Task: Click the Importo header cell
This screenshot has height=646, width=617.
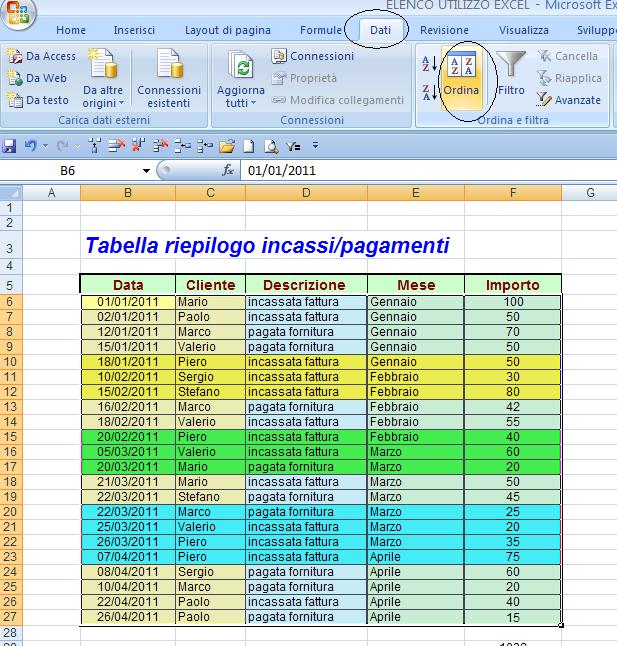Action: coord(513,285)
